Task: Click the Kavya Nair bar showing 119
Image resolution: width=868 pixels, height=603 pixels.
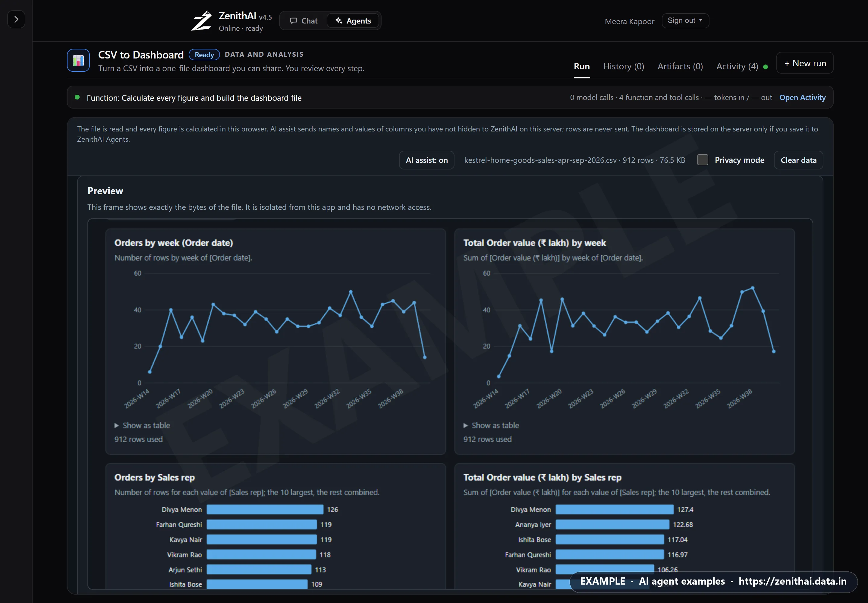Action: point(261,539)
